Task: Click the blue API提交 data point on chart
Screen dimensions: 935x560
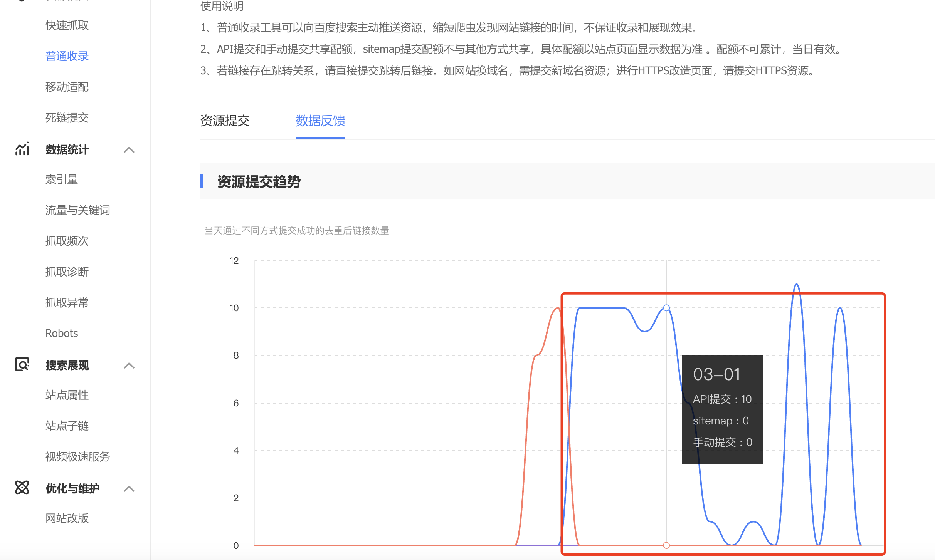Action: (666, 308)
